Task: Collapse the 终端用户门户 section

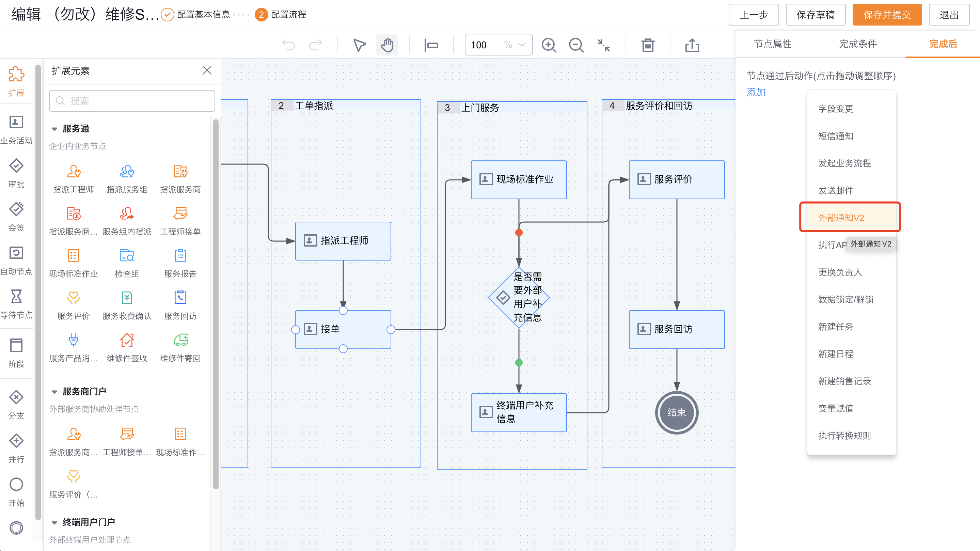Action: tap(54, 522)
